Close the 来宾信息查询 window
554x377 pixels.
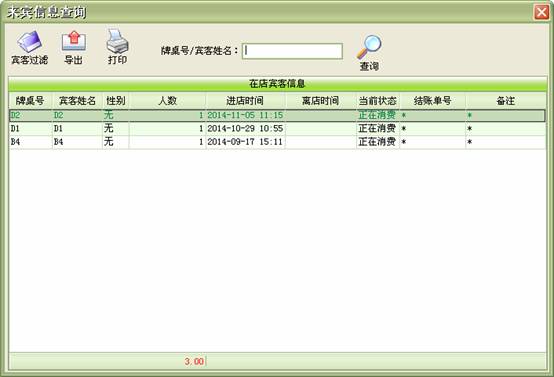point(541,12)
